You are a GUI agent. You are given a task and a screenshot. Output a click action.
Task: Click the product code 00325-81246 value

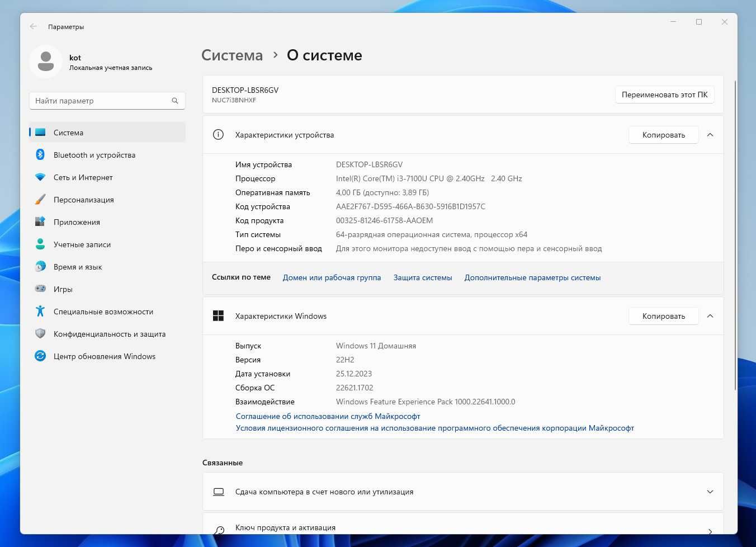(x=384, y=220)
